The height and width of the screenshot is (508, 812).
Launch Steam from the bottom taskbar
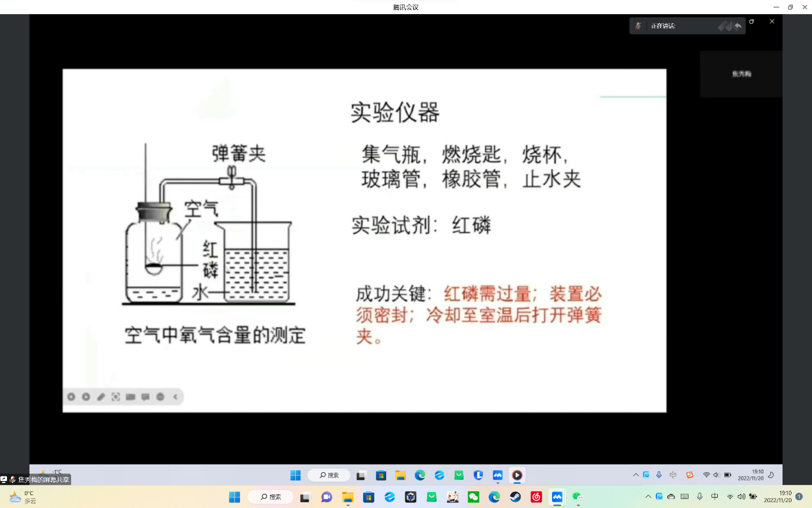click(x=516, y=497)
